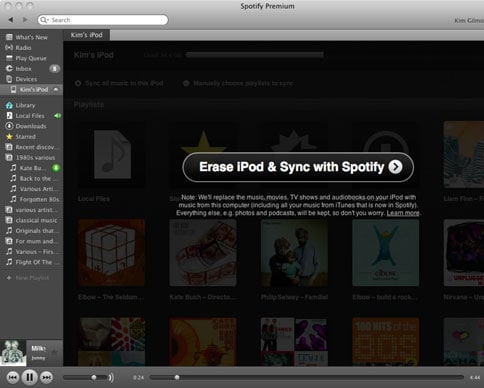
Task: Click the Milky now playing track title
Action: pos(39,348)
